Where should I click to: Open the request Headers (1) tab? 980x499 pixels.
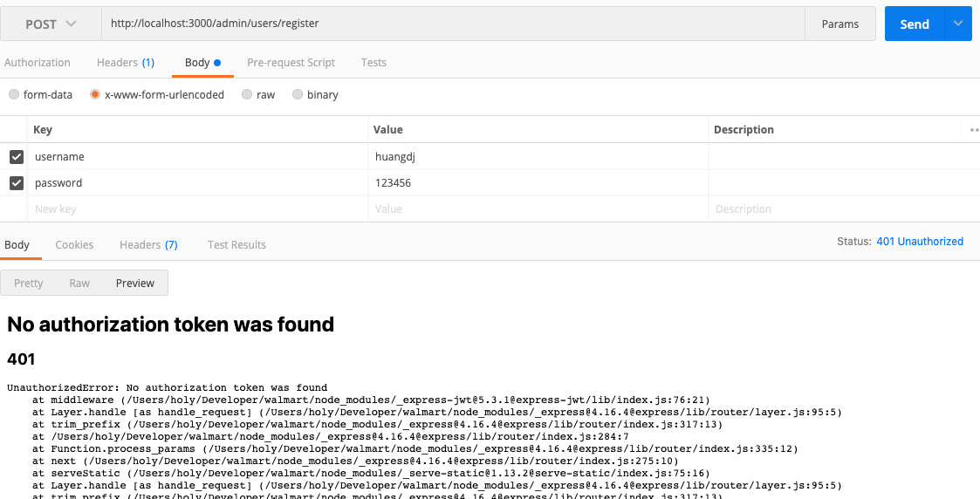click(126, 63)
